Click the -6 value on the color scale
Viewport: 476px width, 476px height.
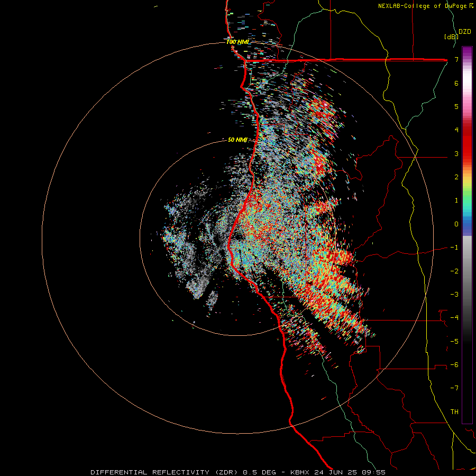[x=454, y=365]
